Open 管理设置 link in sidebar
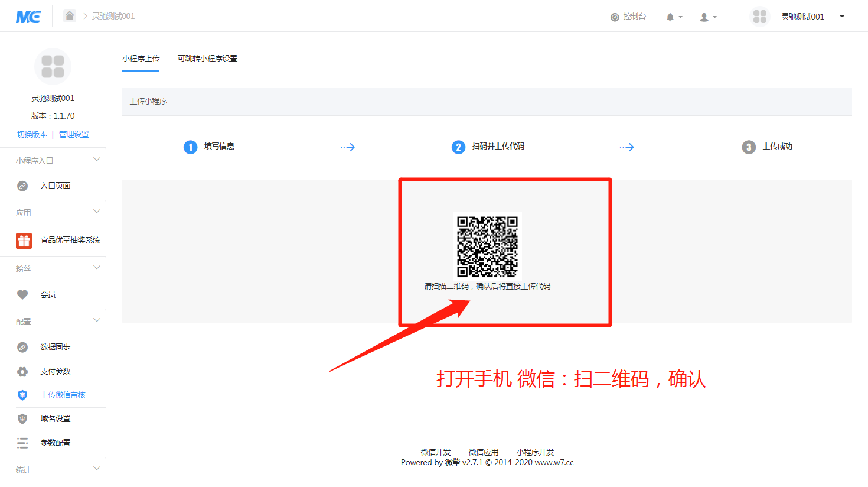The height and width of the screenshot is (487, 868). point(74,134)
